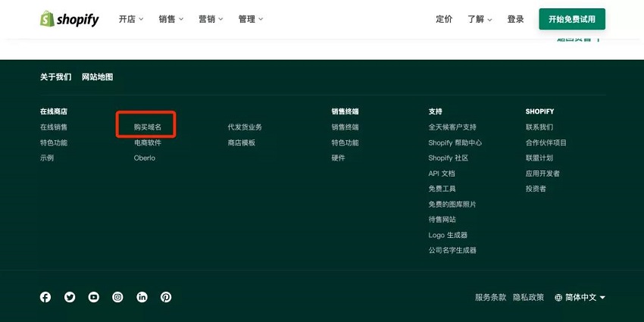Click the Shopify logo
644x322 pixels.
click(x=70, y=19)
